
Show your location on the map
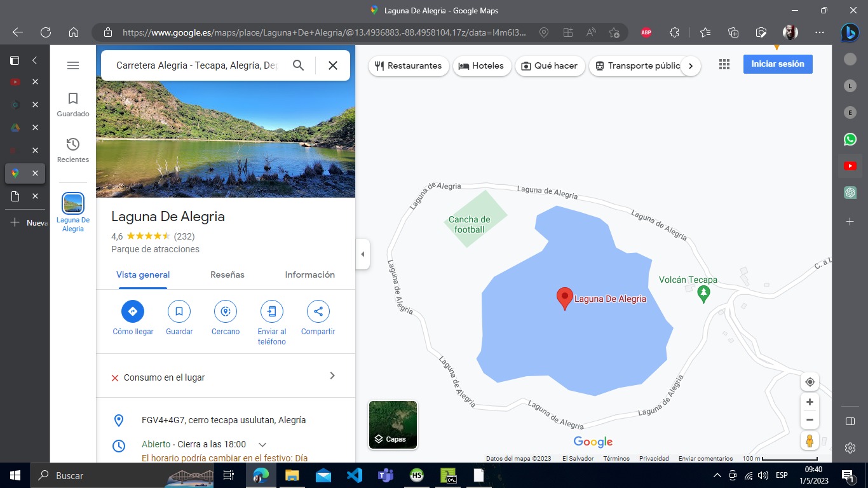click(810, 382)
